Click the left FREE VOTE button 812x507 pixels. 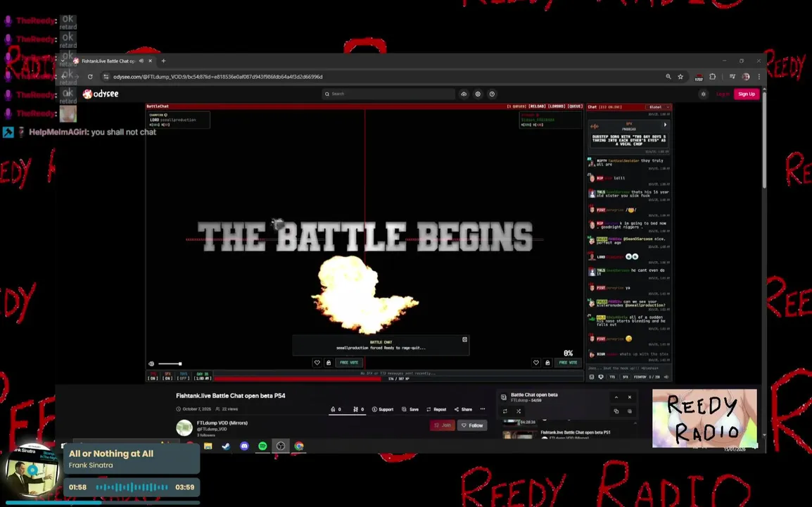[349, 363]
